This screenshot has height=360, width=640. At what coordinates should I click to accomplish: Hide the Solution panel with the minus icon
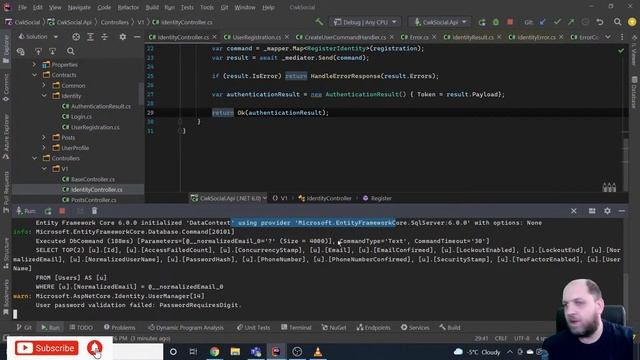[137, 37]
